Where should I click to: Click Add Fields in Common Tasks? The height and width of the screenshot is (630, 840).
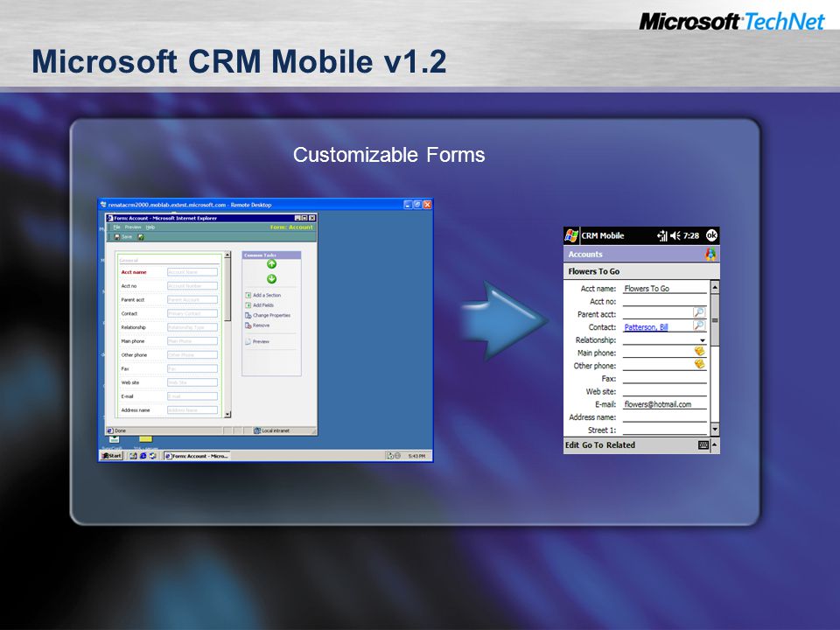[x=260, y=305]
